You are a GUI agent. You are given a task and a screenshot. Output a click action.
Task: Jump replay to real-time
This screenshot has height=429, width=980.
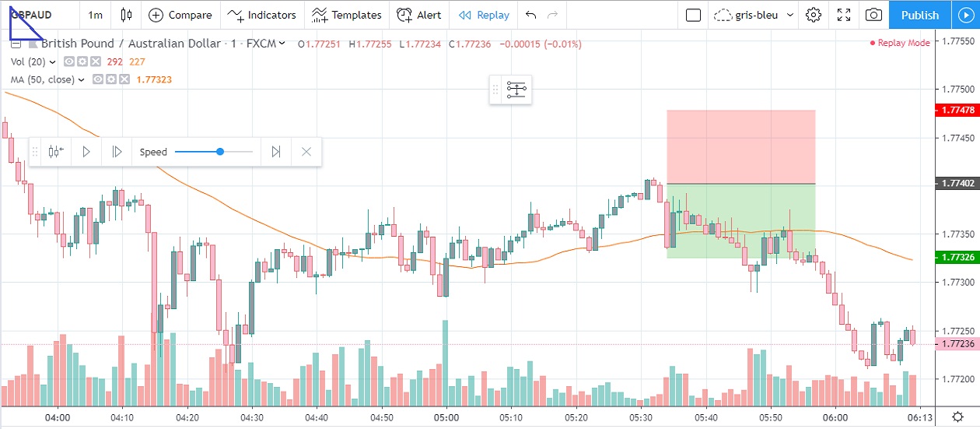pos(275,152)
